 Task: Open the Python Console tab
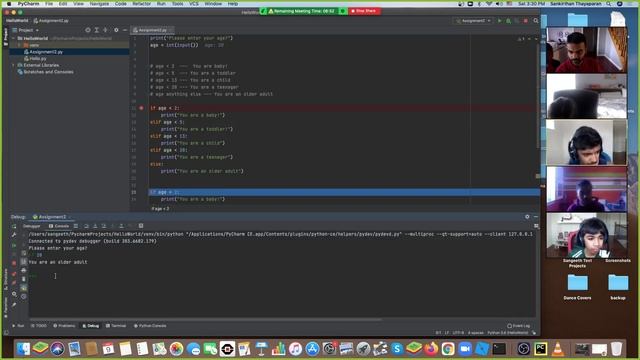click(x=150, y=326)
